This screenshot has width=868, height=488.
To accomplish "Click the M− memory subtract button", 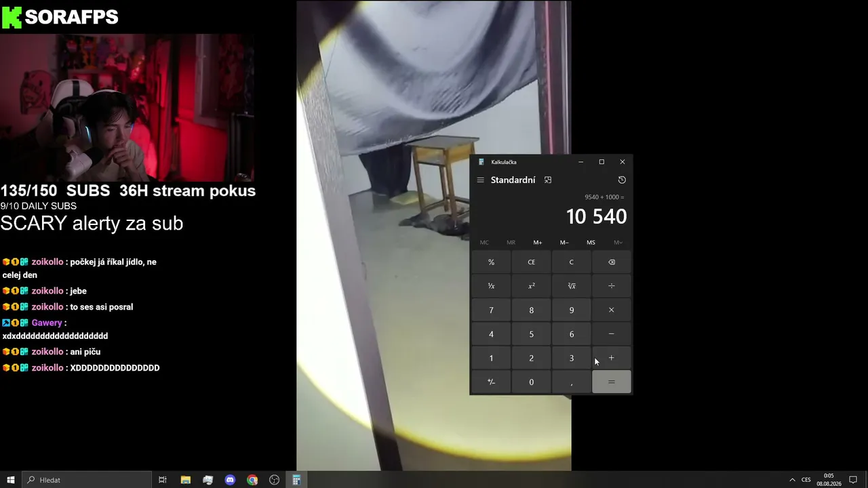I will coord(564,243).
